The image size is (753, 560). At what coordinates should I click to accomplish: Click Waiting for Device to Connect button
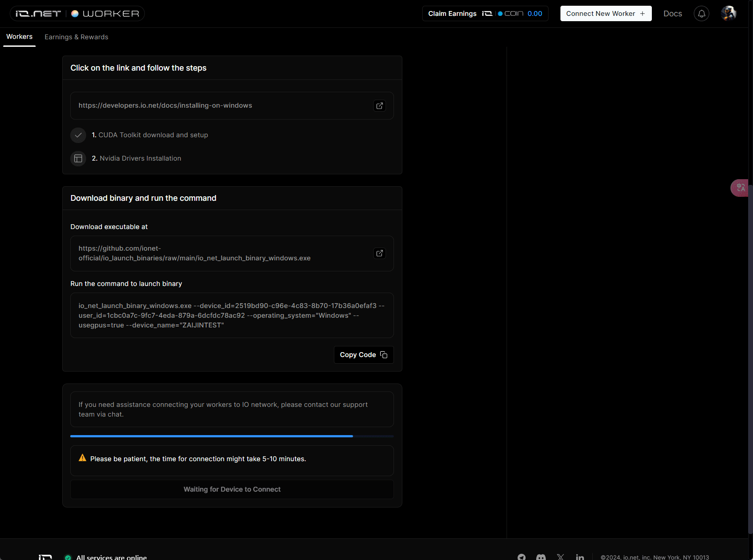click(x=232, y=489)
